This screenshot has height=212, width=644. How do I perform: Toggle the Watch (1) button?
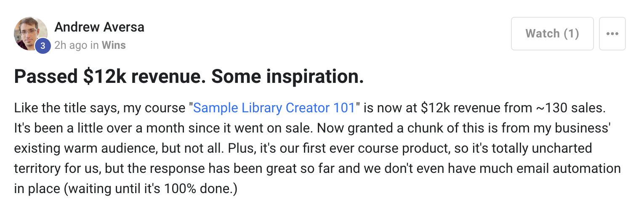[x=552, y=34]
